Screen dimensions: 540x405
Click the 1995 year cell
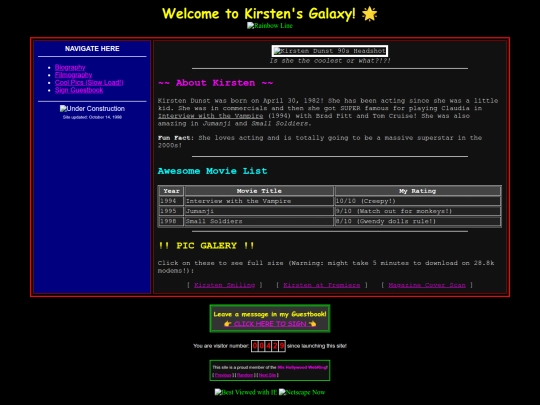point(171,211)
